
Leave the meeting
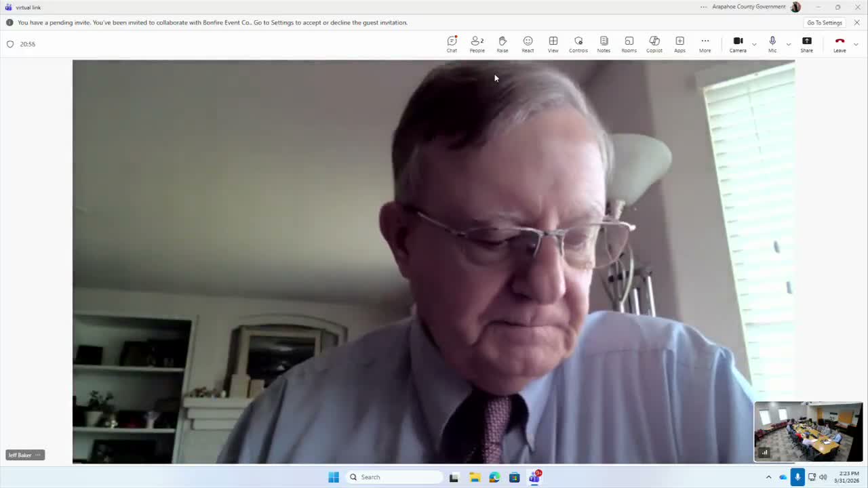(840, 44)
